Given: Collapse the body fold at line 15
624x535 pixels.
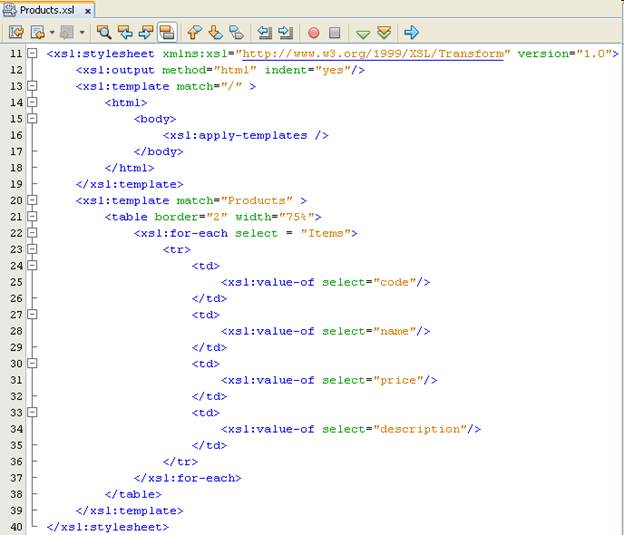Looking at the screenshot, I should [x=32, y=118].
